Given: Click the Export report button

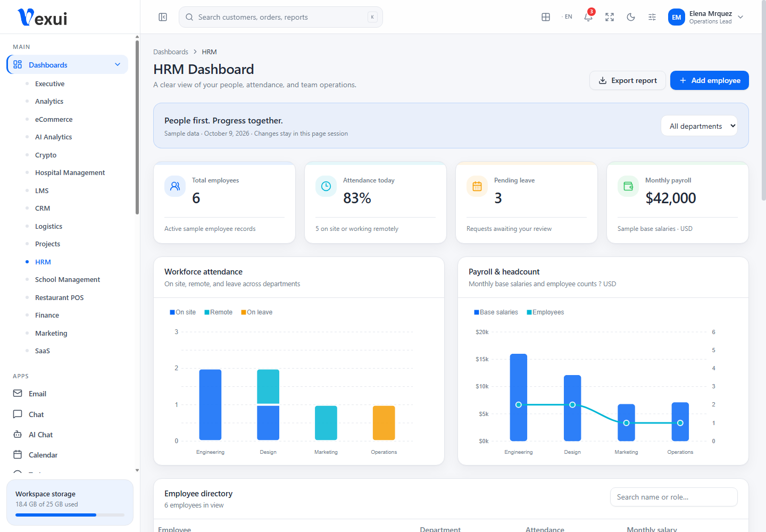Looking at the screenshot, I should click(628, 80).
